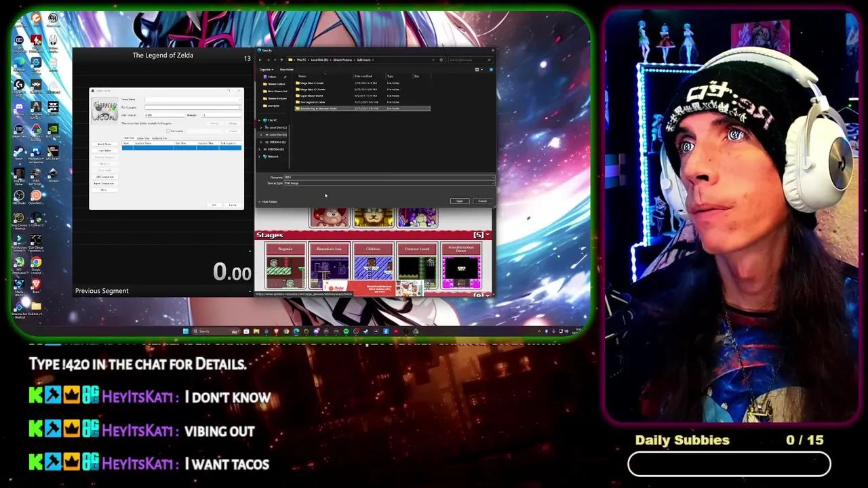Select the Wonder Boy in Monster World folder
Screen dimensions: 868x488
362,108
